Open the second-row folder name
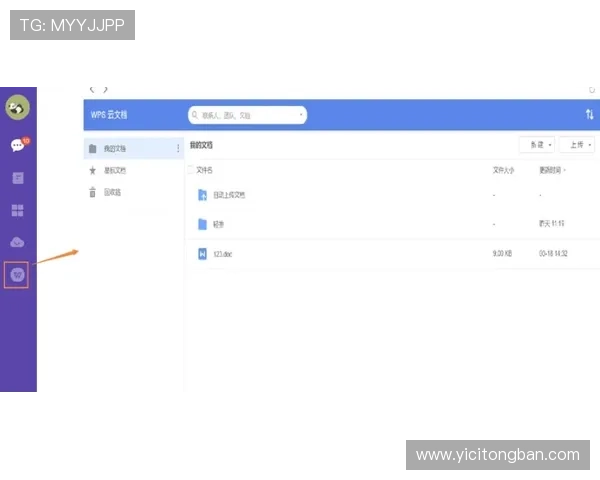Viewport: 600px width, 480px height. [x=218, y=224]
